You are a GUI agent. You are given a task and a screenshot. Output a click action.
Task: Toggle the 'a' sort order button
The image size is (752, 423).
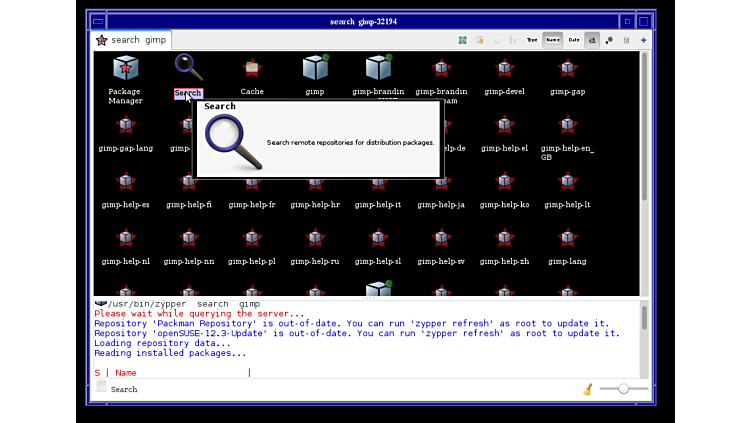pyautogui.click(x=592, y=40)
